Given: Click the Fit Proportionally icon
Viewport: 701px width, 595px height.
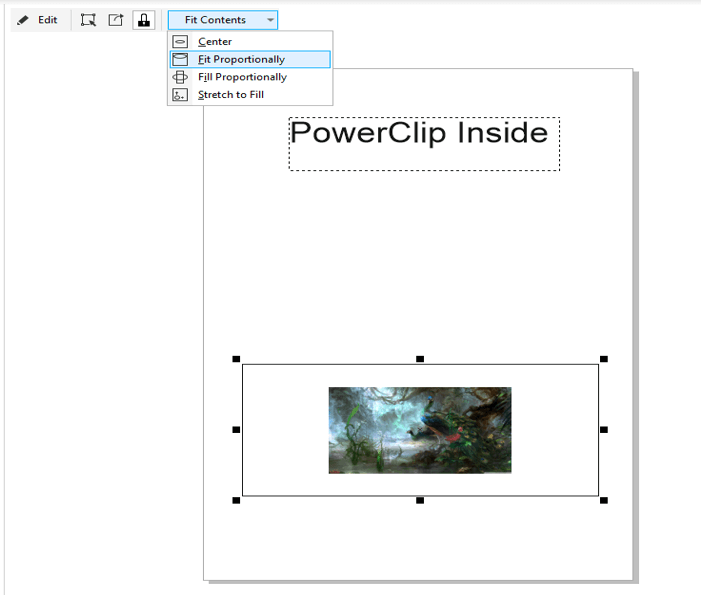Looking at the screenshot, I should click(x=180, y=59).
